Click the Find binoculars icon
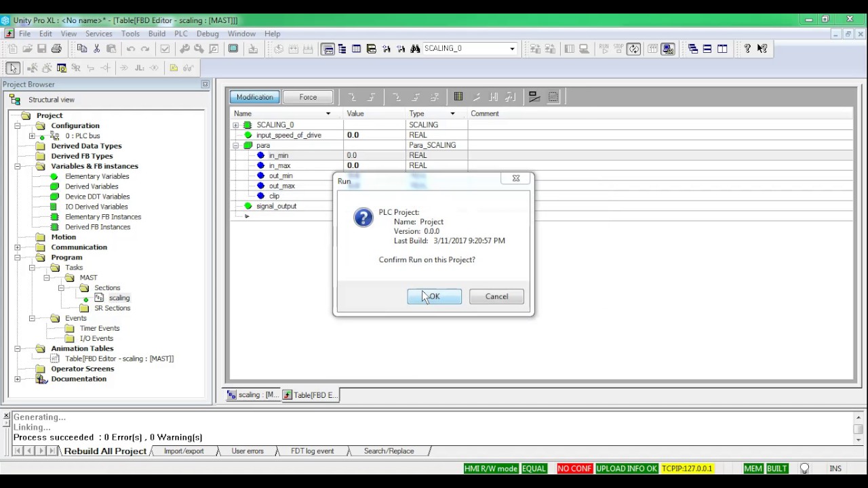This screenshot has height=488, width=868. 415,49
